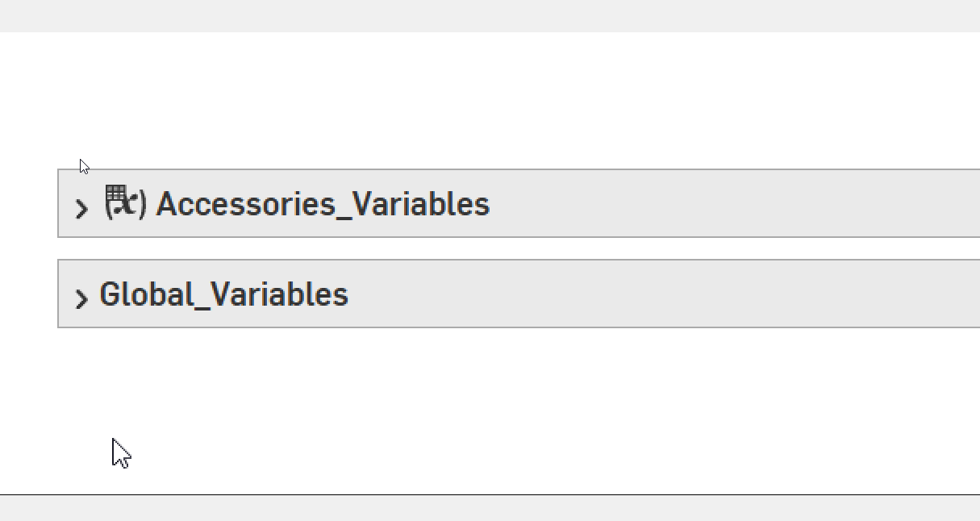
Task: Expand the Global_Variables section chevron
Action: [x=81, y=299]
